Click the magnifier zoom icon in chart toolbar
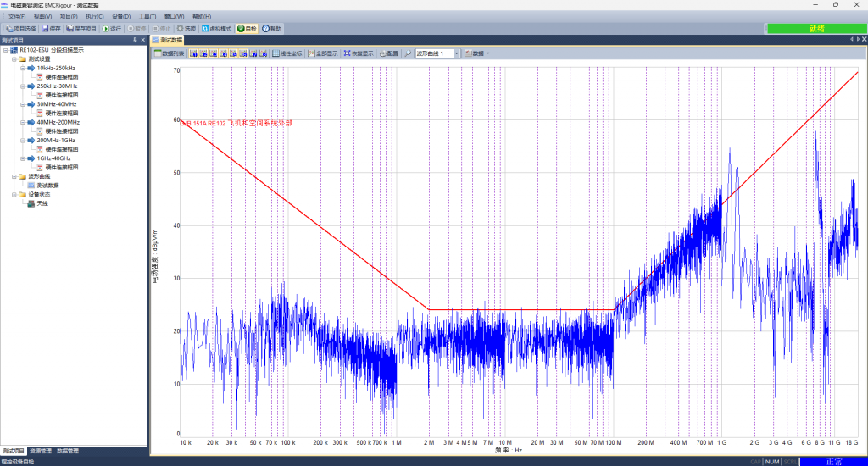 pyautogui.click(x=408, y=53)
